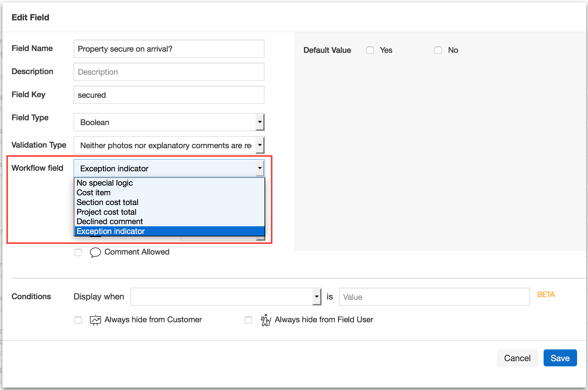Enable Always hide from Field User
This screenshot has width=588, height=390.
click(x=248, y=320)
